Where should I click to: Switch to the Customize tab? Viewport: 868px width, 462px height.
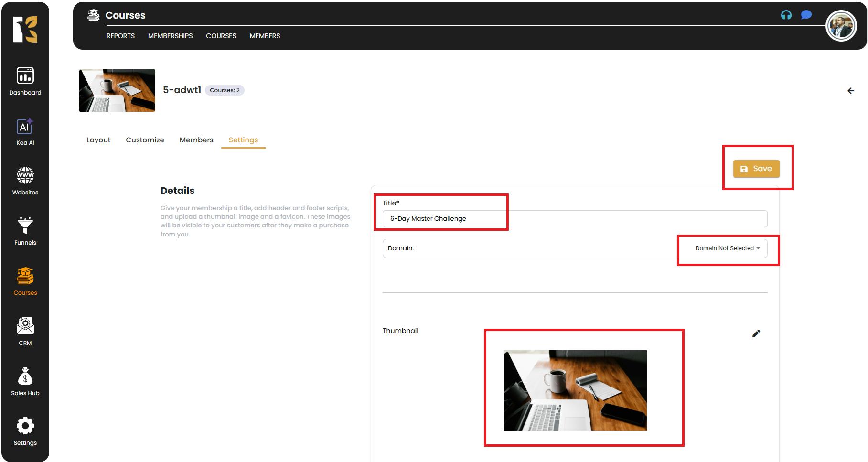tap(145, 140)
